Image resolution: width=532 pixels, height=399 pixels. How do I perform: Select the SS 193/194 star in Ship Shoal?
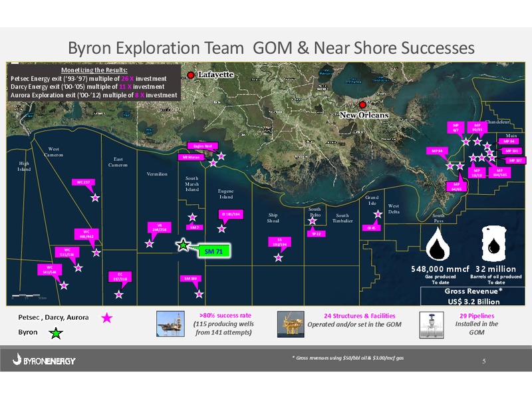coord(279,257)
